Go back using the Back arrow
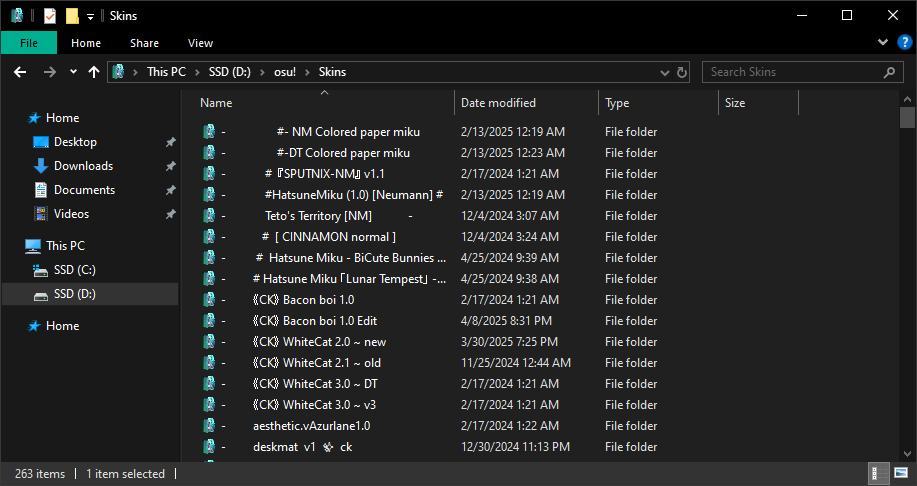917x486 pixels. (x=19, y=72)
